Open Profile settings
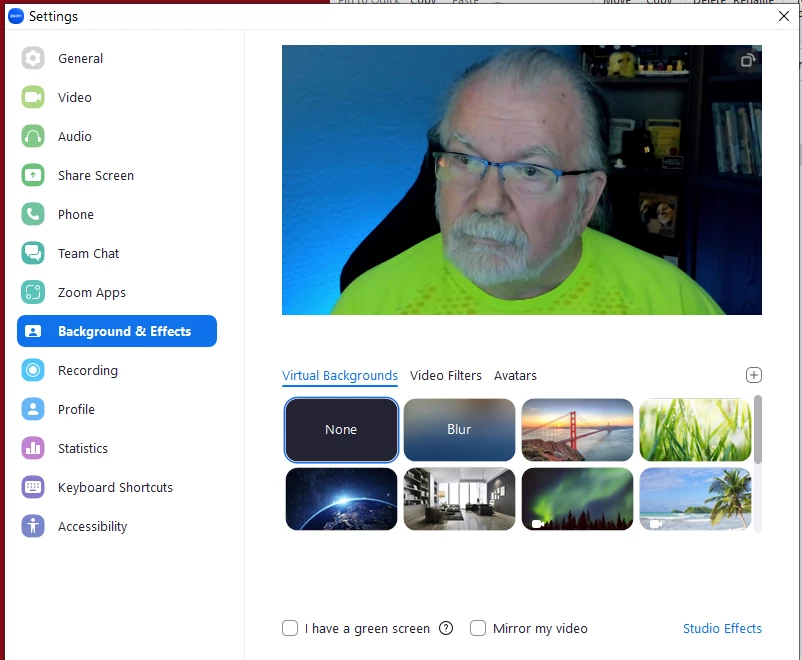802x660 pixels. (117, 409)
